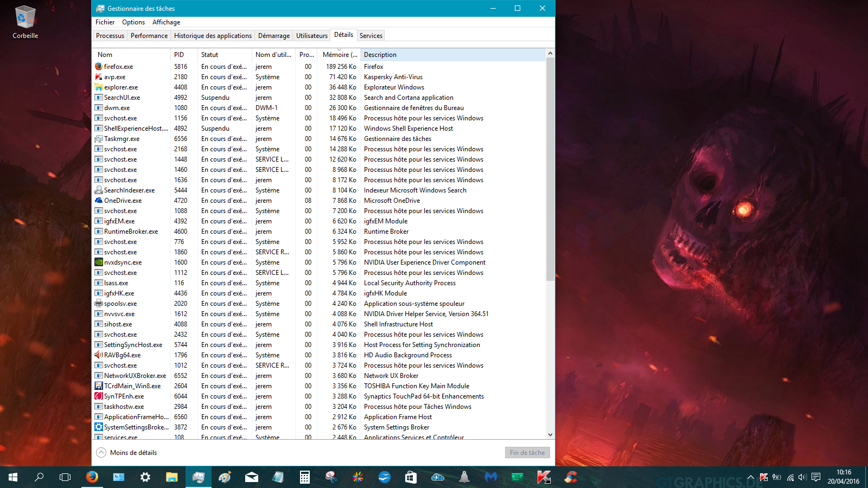
Task: Click the Fin de tâche button
Action: click(x=527, y=453)
